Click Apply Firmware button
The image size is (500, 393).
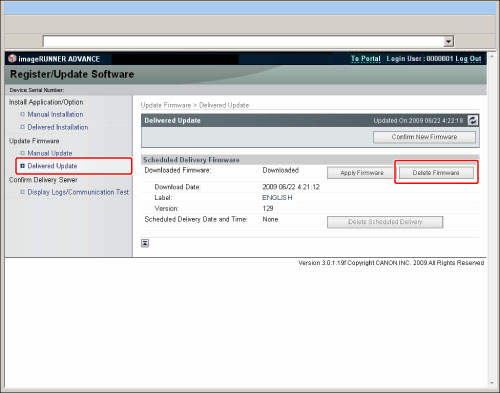point(362,173)
